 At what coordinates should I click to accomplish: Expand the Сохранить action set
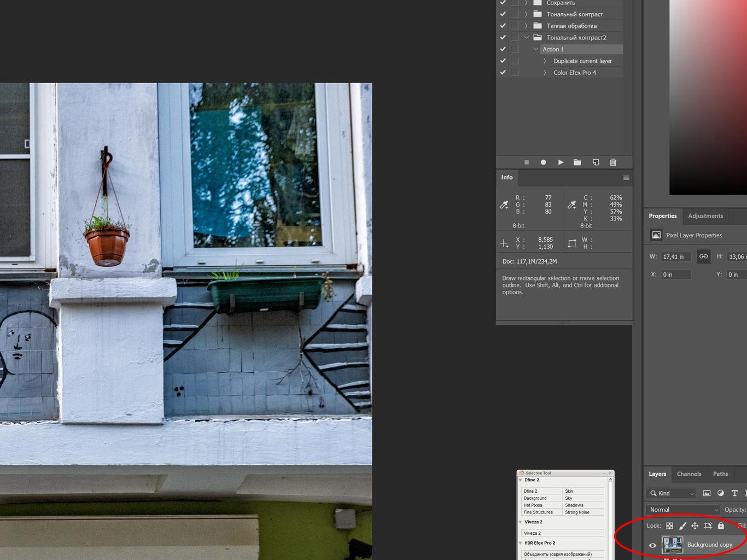tap(526, 3)
